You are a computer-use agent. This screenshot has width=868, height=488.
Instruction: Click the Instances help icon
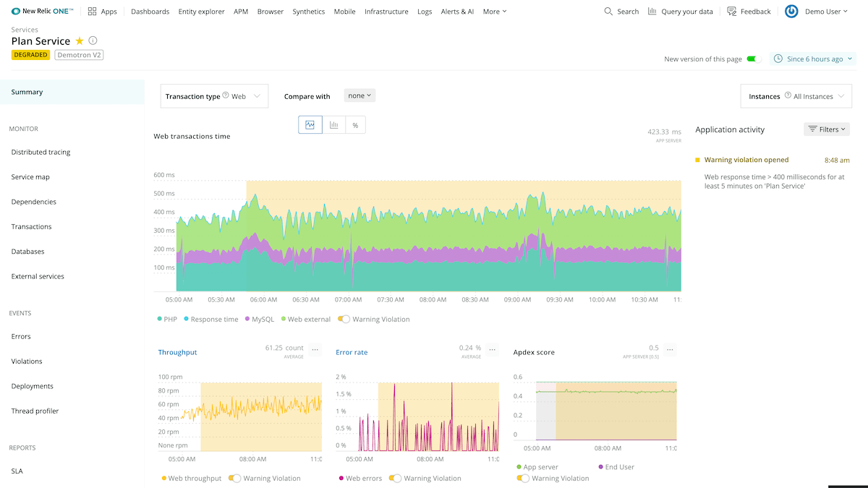click(x=788, y=95)
